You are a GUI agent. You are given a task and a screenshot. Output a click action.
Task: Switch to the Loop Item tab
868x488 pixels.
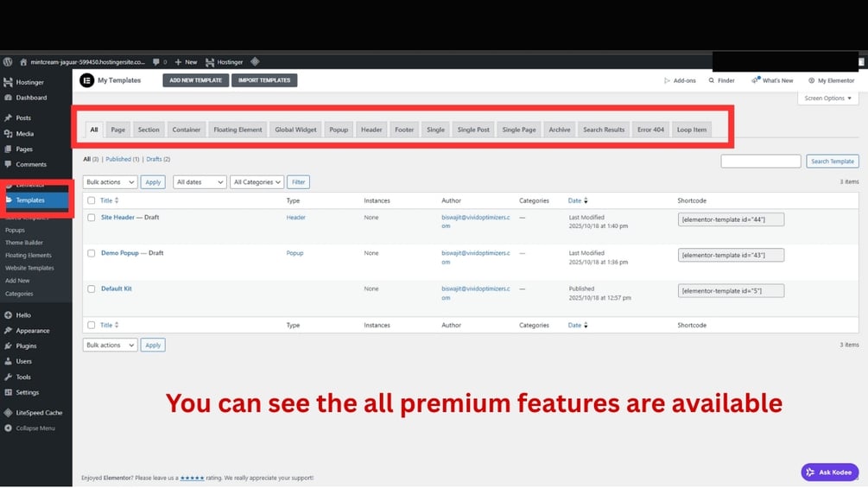click(x=692, y=130)
